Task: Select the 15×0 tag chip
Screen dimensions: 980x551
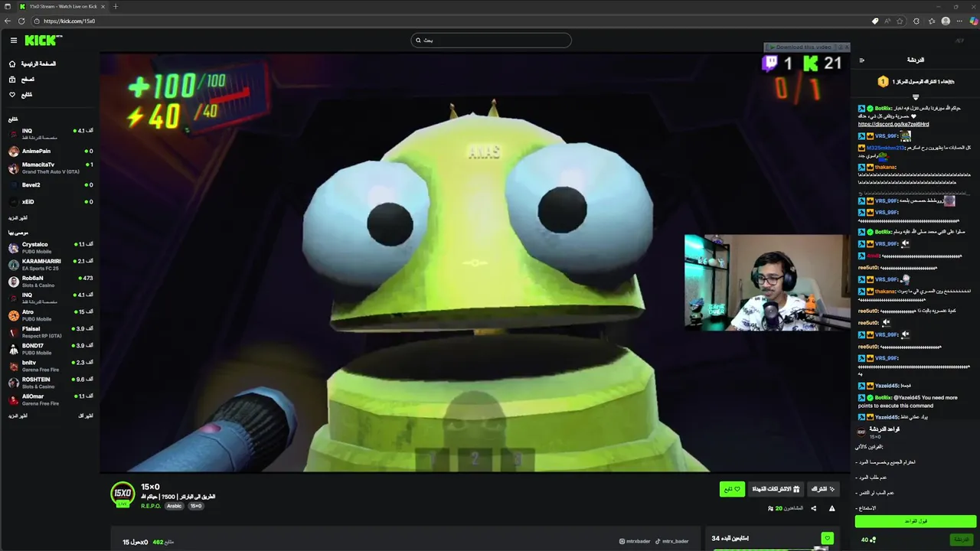Action: click(196, 506)
